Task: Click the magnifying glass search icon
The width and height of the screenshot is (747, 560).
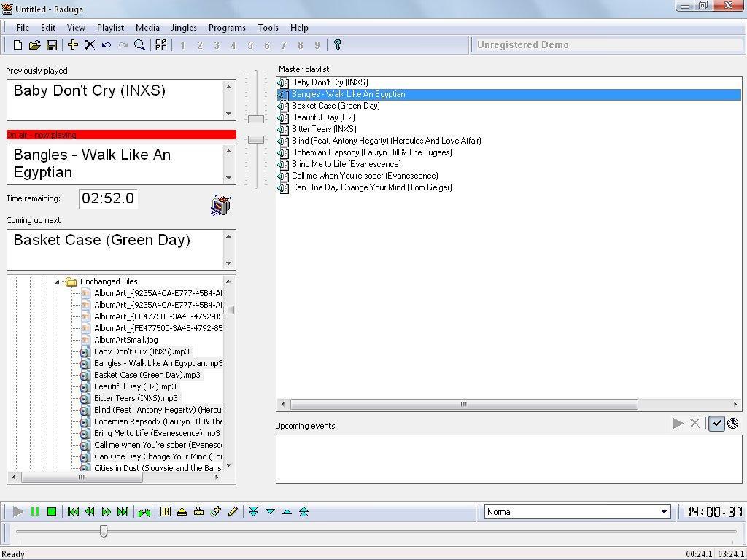Action: [x=139, y=45]
